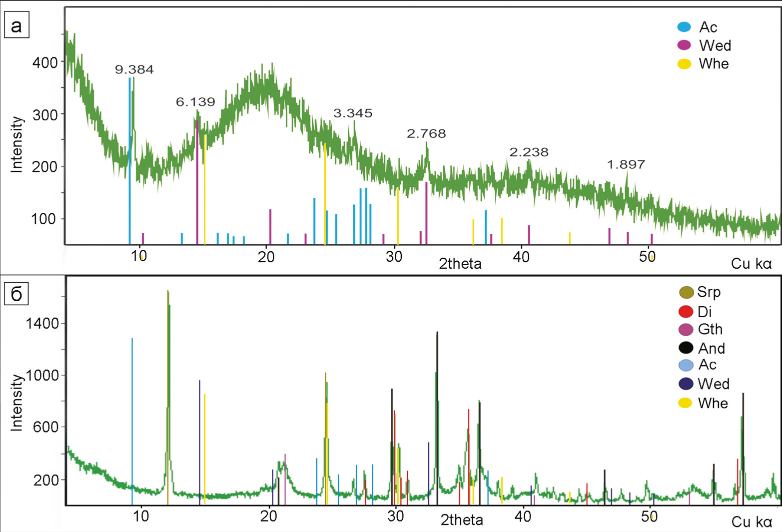Pick the black And legend marker

pyautogui.click(x=686, y=348)
